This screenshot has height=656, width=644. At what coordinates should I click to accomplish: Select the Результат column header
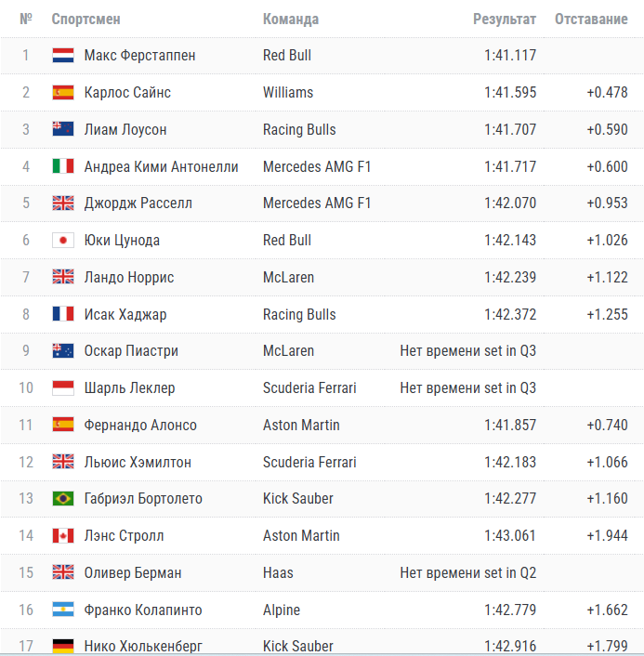click(505, 20)
